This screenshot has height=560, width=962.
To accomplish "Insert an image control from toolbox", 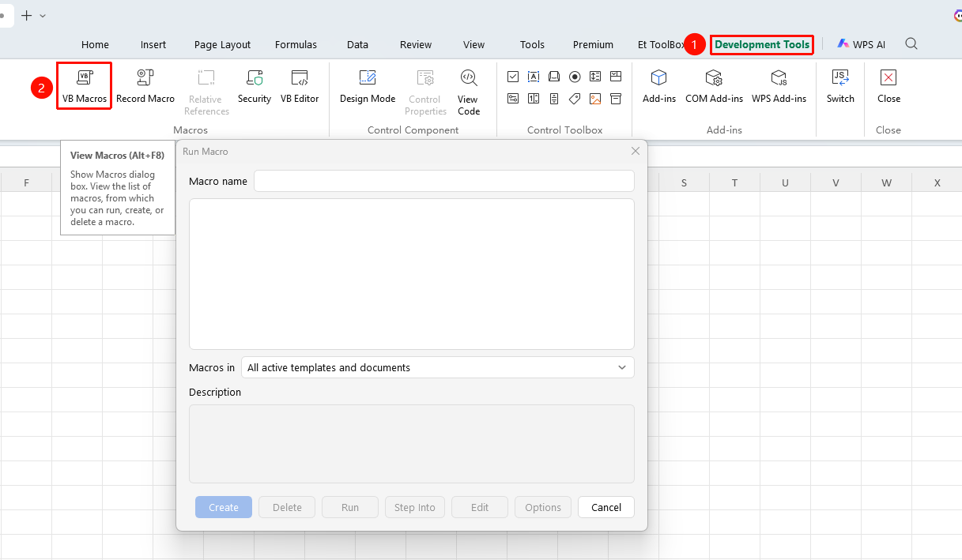I will pos(595,99).
